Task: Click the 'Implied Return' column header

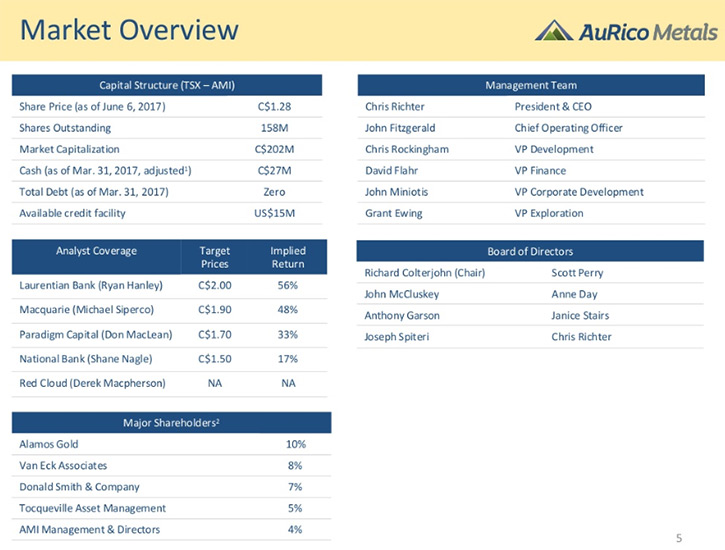Action: 288,257
